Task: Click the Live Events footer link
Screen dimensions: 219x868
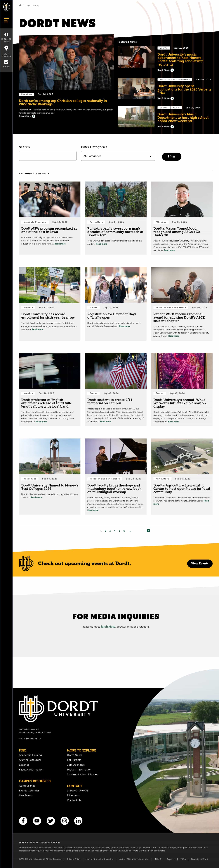Action: point(26,796)
